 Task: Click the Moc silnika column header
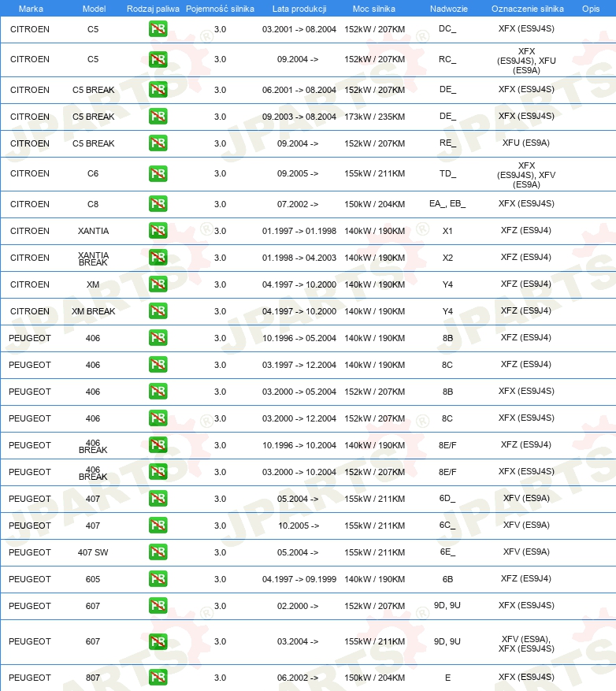coord(373,9)
